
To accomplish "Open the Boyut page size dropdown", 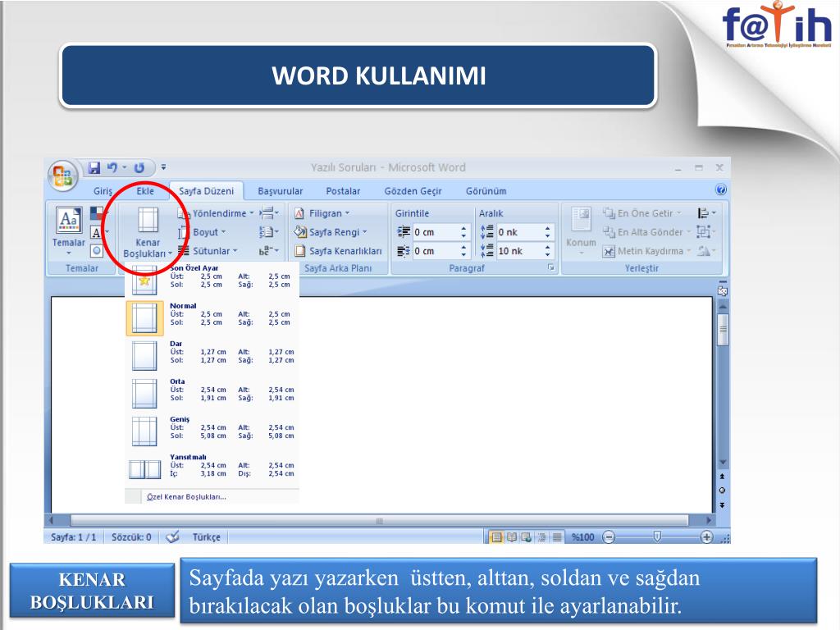I will tap(202, 232).
